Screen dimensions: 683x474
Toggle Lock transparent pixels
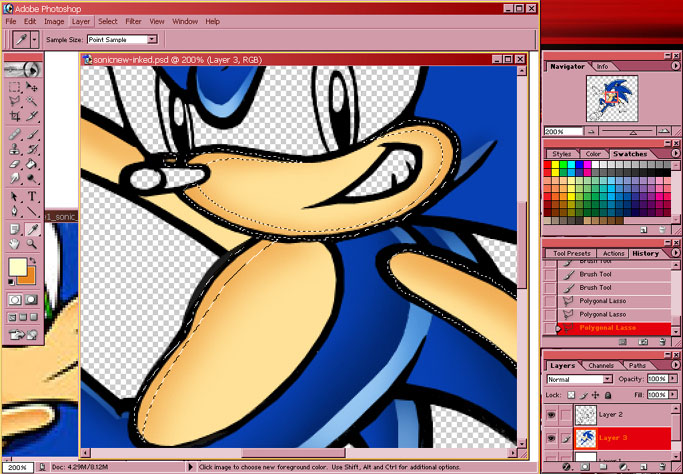(571, 395)
